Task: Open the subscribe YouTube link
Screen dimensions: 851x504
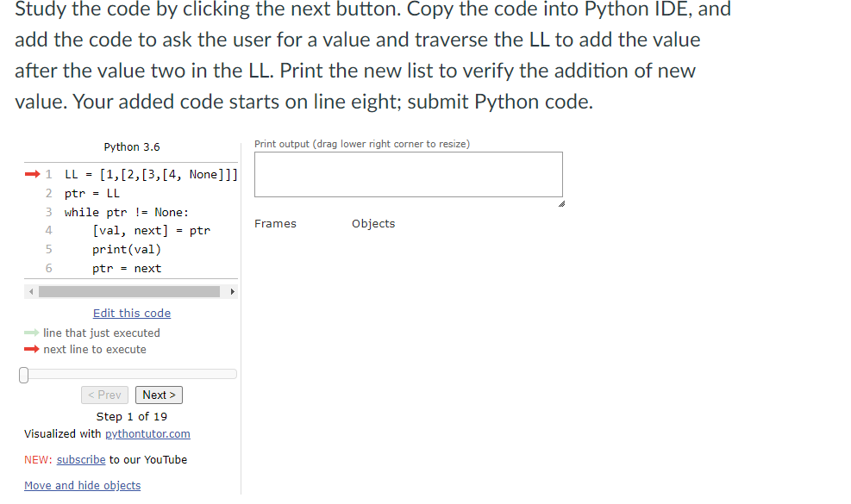Action: pyautogui.click(x=80, y=459)
